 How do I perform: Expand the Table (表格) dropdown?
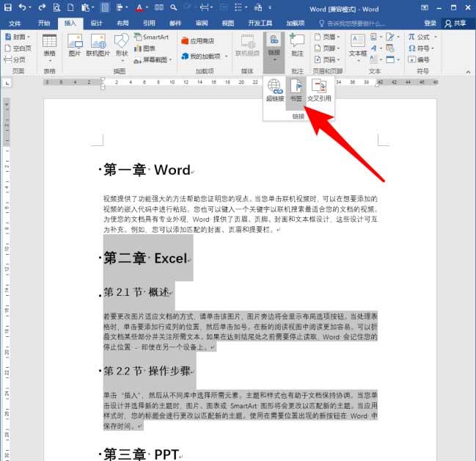pos(49,44)
